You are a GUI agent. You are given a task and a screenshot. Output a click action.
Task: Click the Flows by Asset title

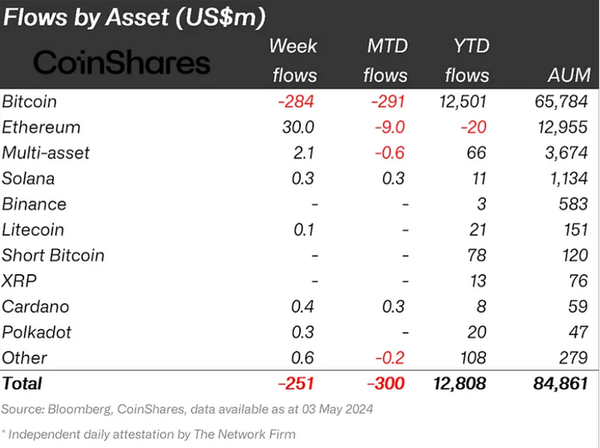pyautogui.click(x=134, y=17)
